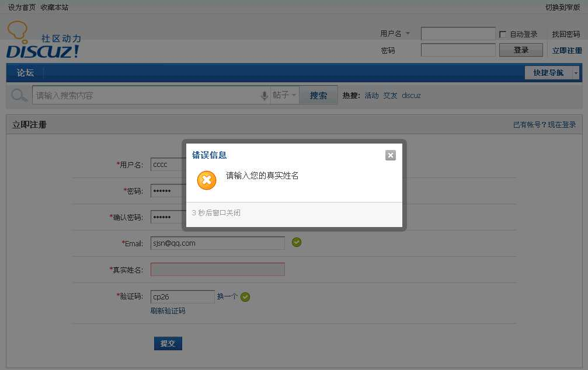Screen dimensions: 588x370
Task: Expand the 用户名 login type dropdown
Action: coord(408,34)
